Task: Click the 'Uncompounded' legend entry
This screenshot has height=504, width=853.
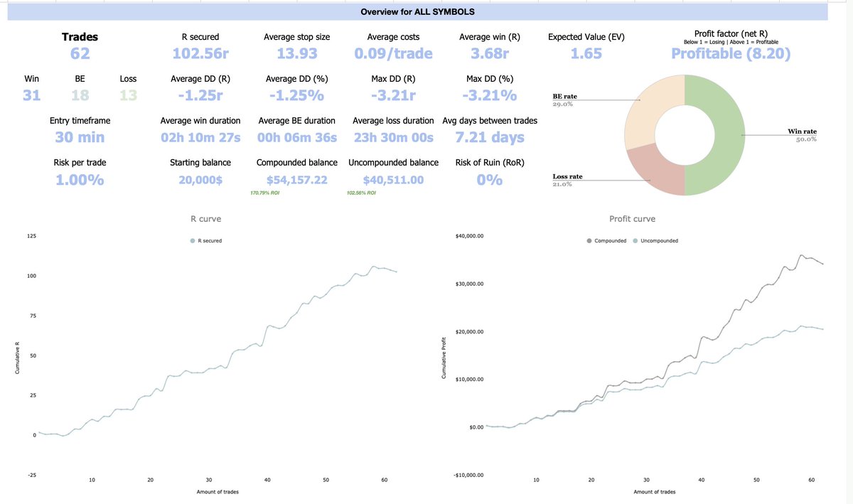Action: point(655,241)
